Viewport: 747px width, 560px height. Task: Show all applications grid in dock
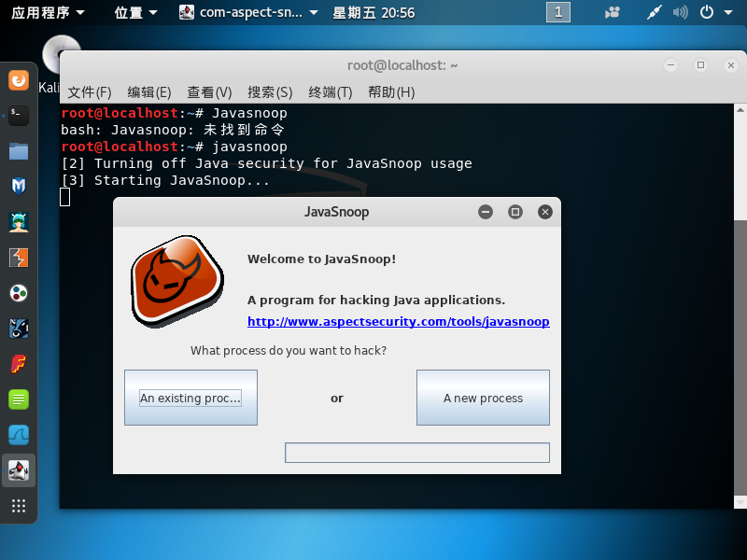coord(19,506)
